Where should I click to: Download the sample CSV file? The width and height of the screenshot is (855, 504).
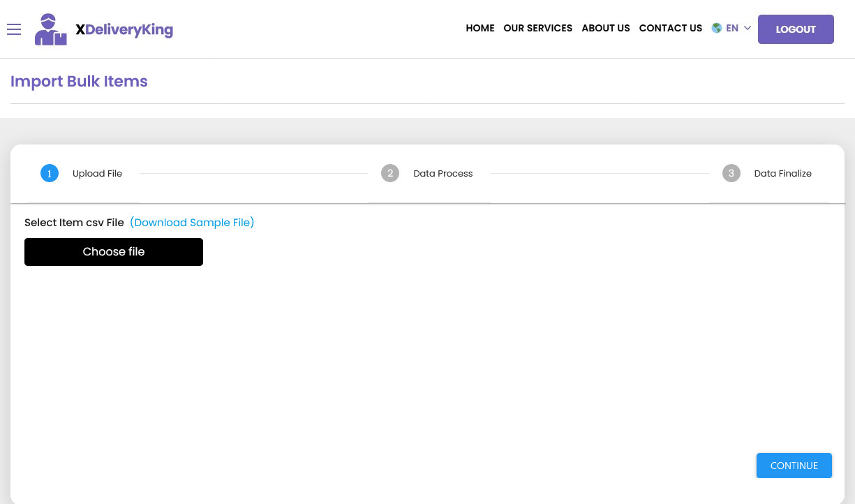coord(192,223)
